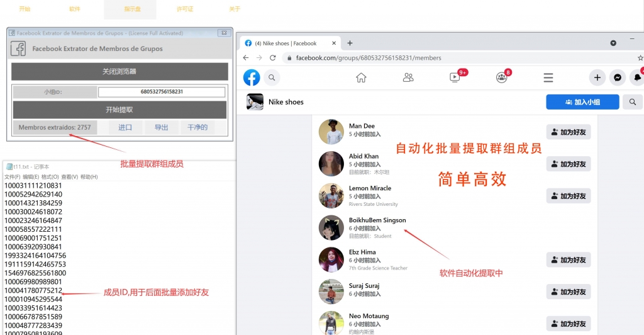Screen dimensions: 644x335
Task: Open the 许可证 tab at top
Action: click(185, 9)
